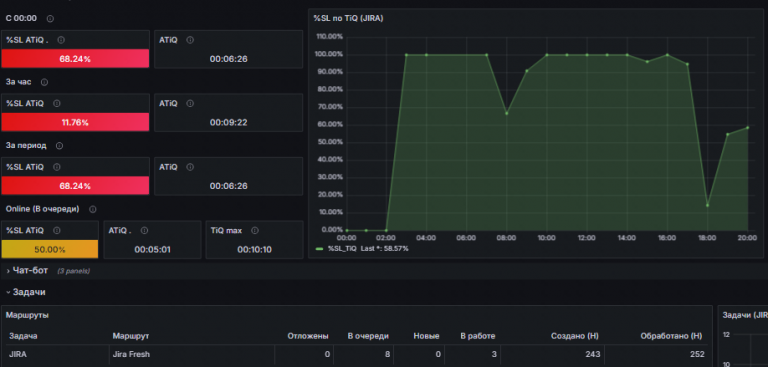This screenshot has height=367, width=768.
Task: Click the chart data point at 18:00 dip
Action: 707,205
